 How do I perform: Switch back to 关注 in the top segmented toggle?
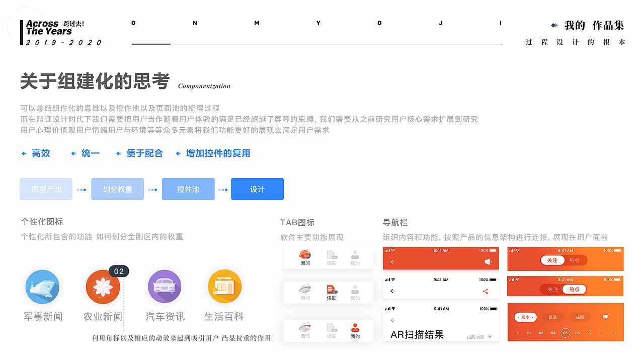(553, 260)
